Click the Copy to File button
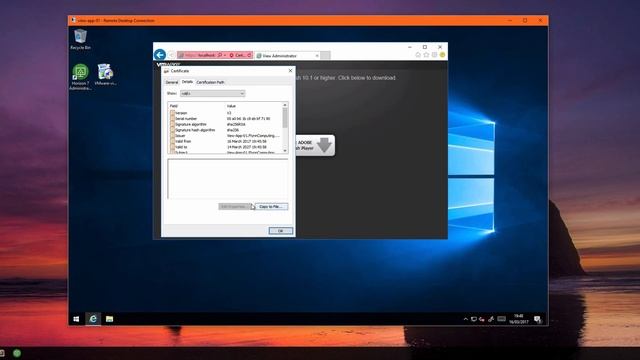The image size is (640, 360). click(x=271, y=207)
